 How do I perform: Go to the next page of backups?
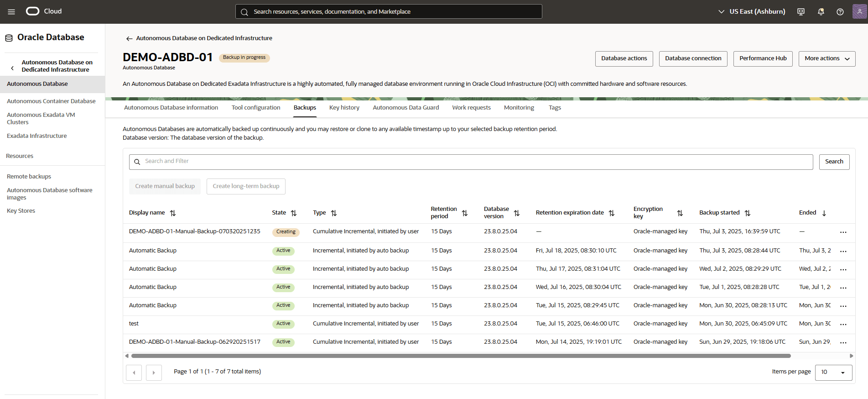click(x=154, y=373)
